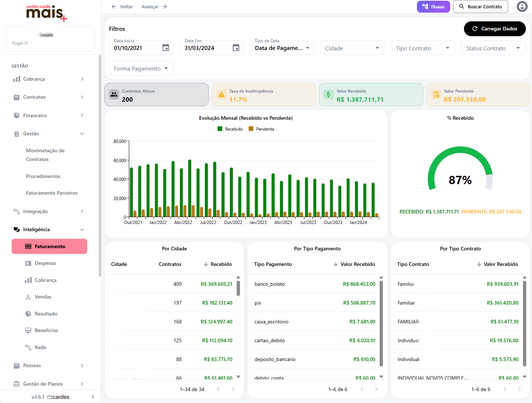
Task: Open the Cidade filter dropdown
Action: [x=352, y=48]
